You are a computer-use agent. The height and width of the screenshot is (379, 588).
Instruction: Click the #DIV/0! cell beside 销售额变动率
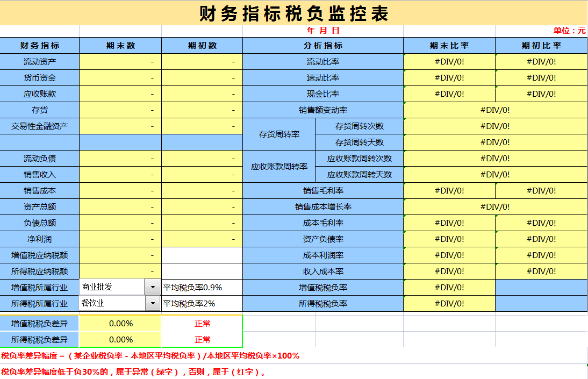tap(494, 110)
